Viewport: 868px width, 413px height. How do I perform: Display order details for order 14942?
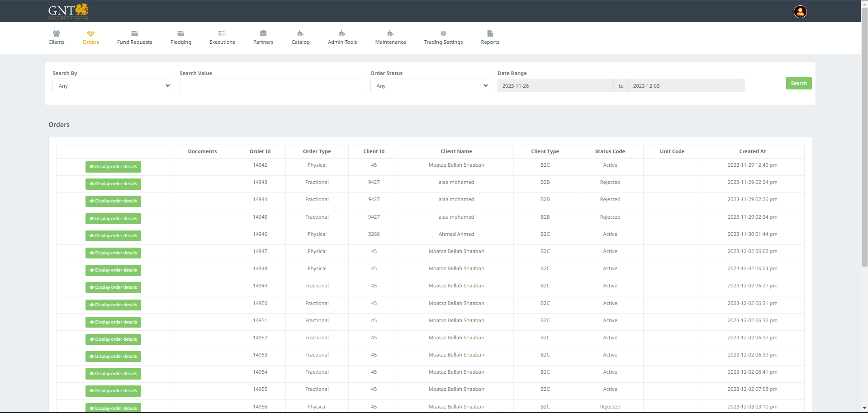click(x=113, y=167)
